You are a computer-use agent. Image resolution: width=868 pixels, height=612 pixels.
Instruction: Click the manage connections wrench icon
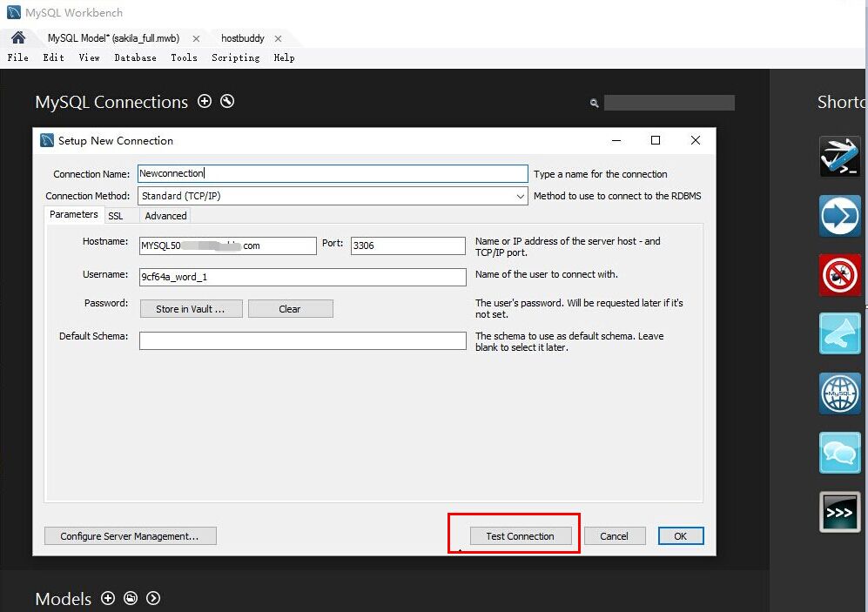click(x=225, y=102)
